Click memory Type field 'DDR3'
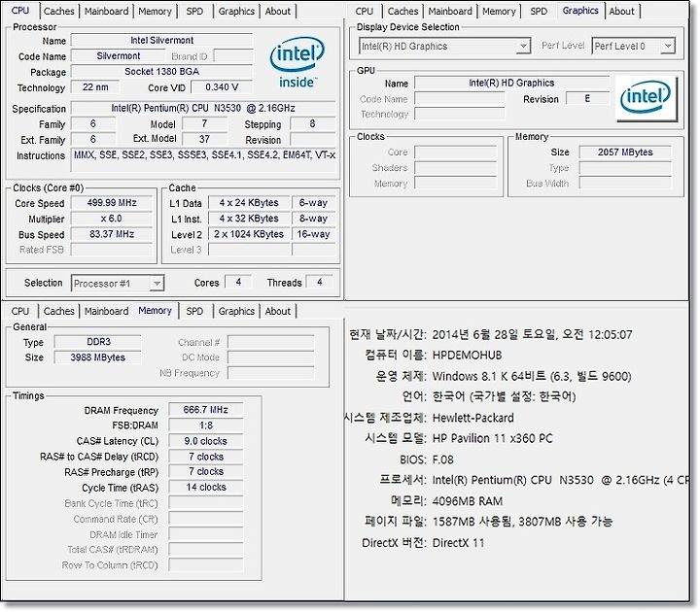700x612 pixels. point(98,342)
